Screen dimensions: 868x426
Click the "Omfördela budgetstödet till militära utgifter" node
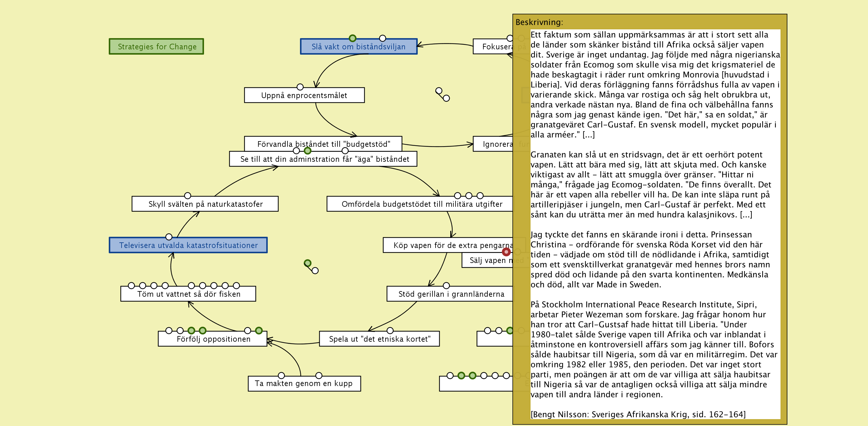tap(421, 204)
